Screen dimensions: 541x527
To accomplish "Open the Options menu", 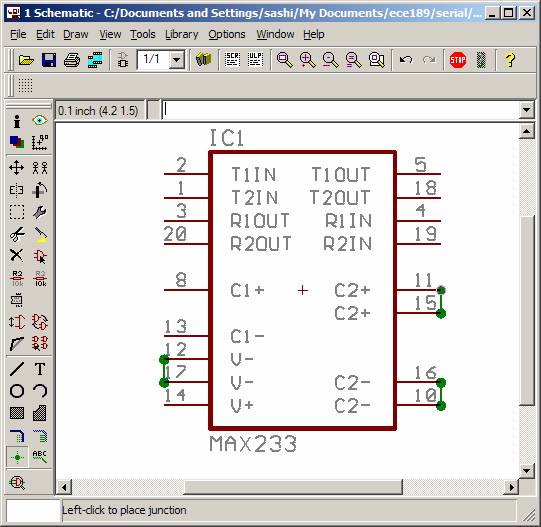I will coord(227,35).
